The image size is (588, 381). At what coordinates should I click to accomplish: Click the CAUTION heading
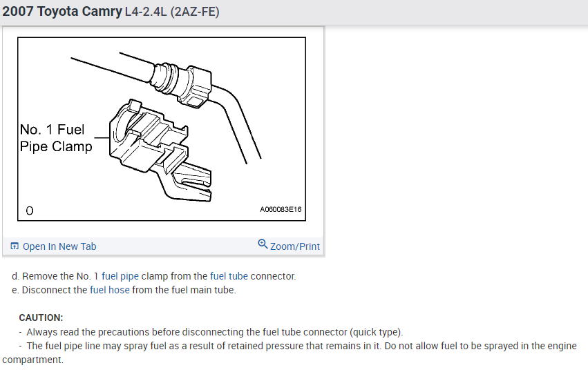coord(41,317)
